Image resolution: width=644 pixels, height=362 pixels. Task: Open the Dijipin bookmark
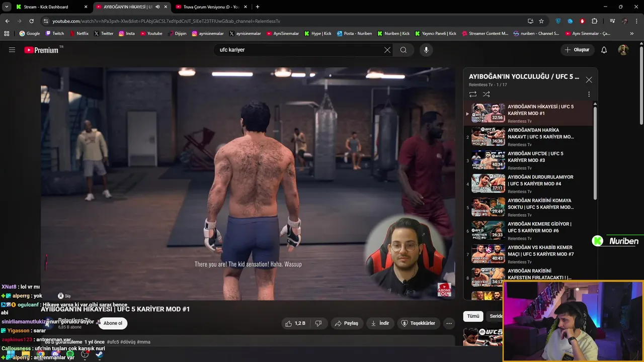[x=177, y=34]
